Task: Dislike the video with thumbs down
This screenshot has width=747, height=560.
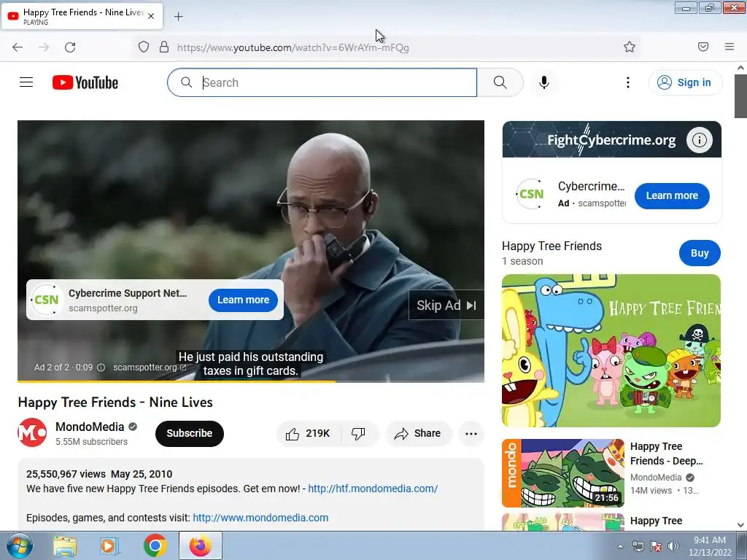Action: click(358, 433)
